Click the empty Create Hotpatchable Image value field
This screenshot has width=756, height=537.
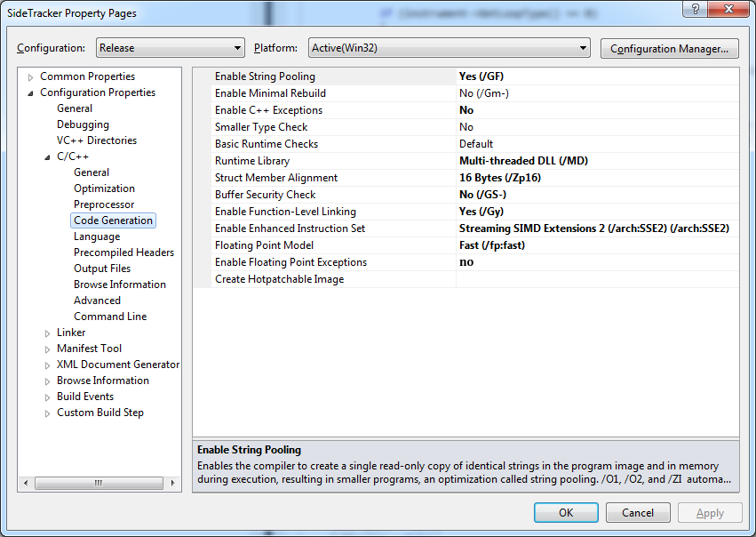point(597,279)
